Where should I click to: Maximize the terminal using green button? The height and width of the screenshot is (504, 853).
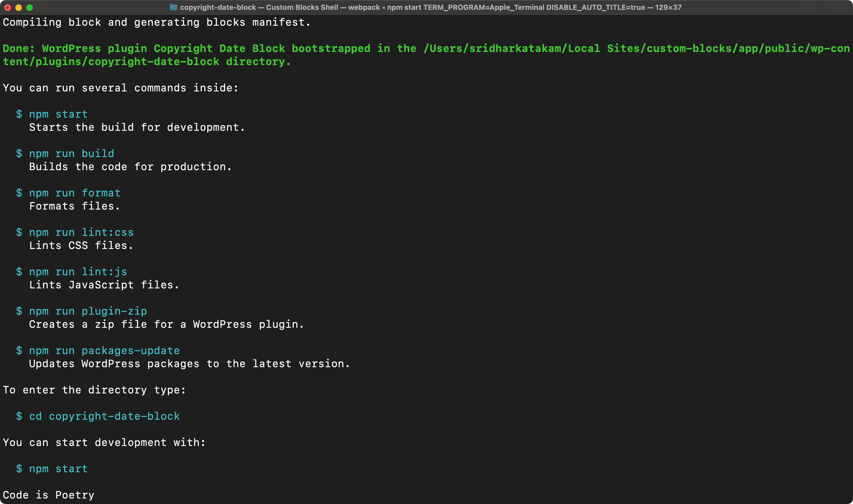(30, 7)
